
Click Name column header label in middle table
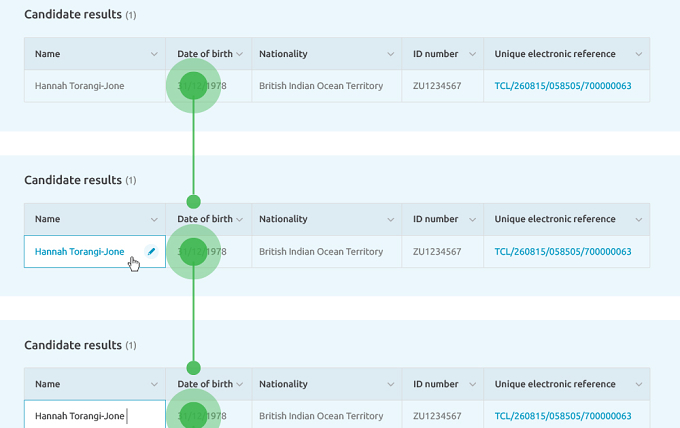coord(48,219)
